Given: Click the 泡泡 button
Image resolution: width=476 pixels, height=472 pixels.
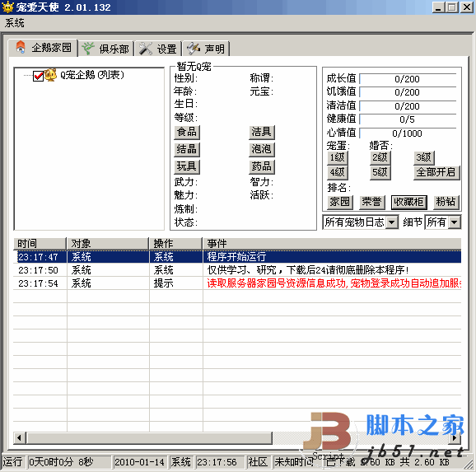Looking at the screenshot, I should pos(262,150).
